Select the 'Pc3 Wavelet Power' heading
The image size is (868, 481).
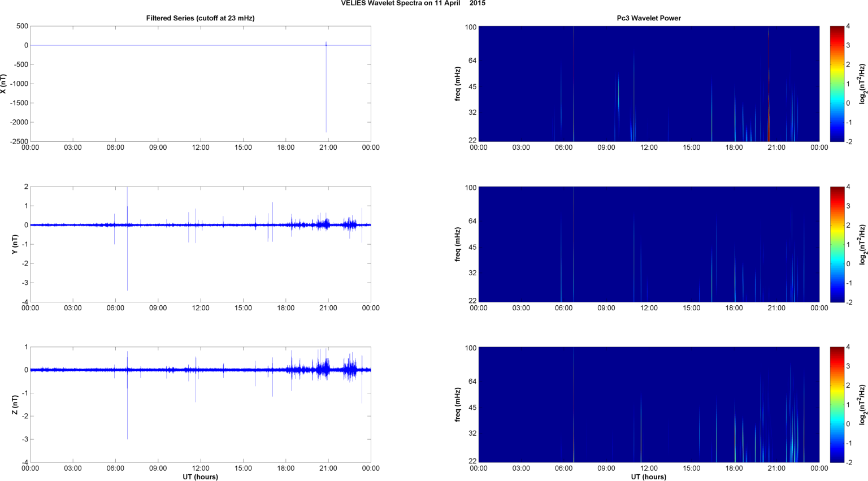coord(649,18)
